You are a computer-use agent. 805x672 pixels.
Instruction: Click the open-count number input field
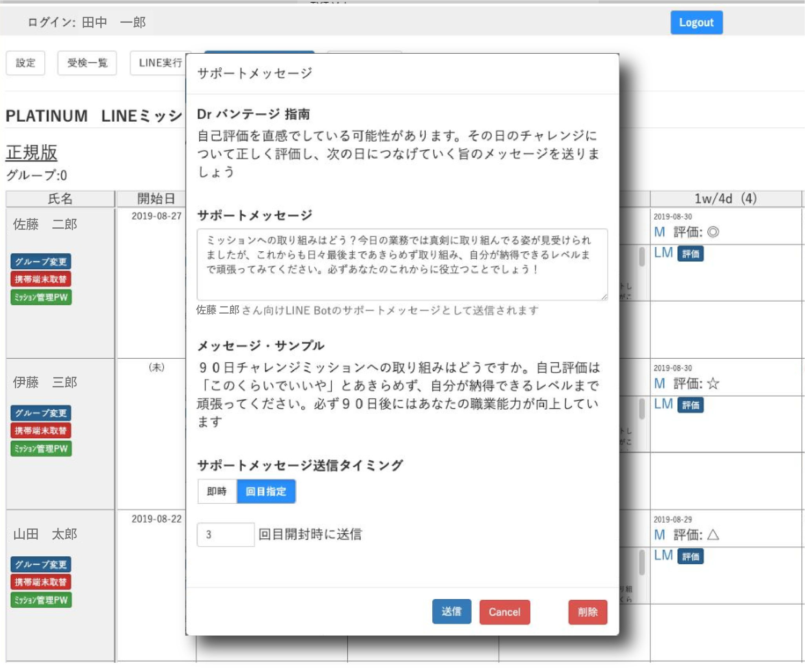click(x=225, y=534)
